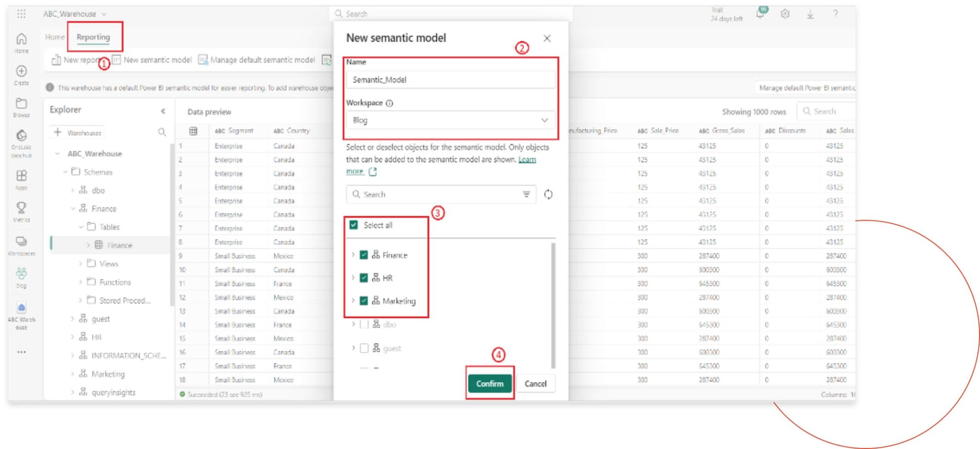The width and height of the screenshot is (980, 449).
Task: Open notifications bell icon
Action: pos(760,13)
